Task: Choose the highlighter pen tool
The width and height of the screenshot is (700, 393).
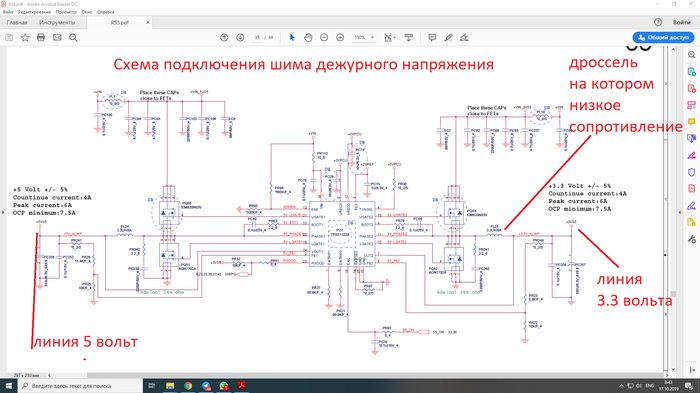Action: [448, 38]
